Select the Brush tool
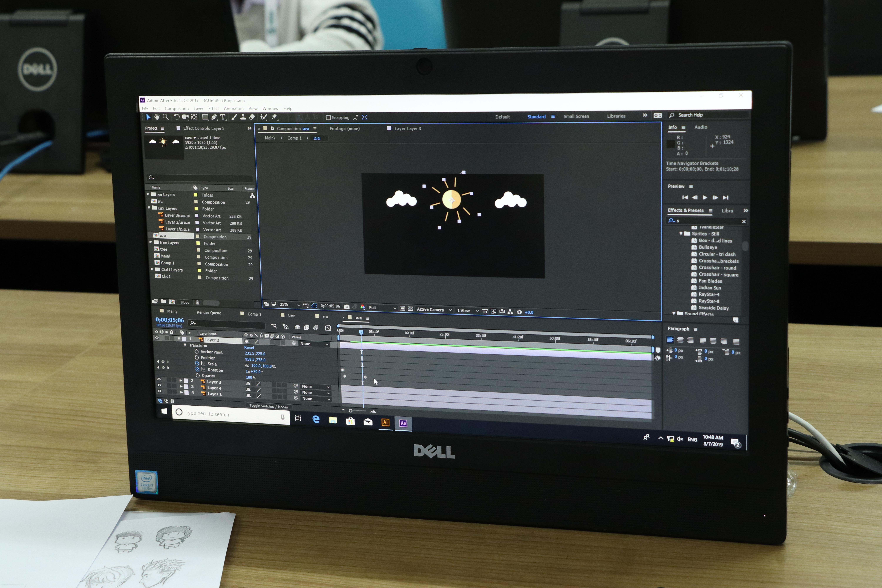The height and width of the screenshot is (588, 882). coord(234,117)
